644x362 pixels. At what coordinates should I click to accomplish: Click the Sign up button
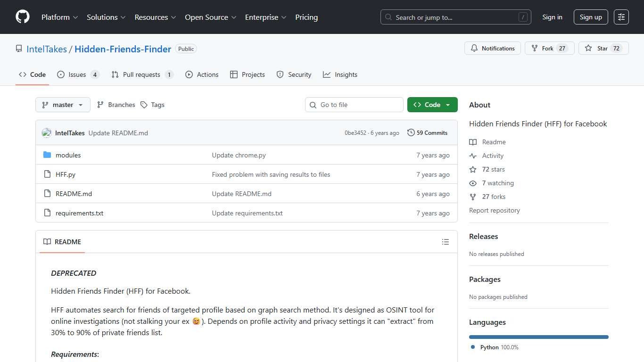tap(591, 17)
